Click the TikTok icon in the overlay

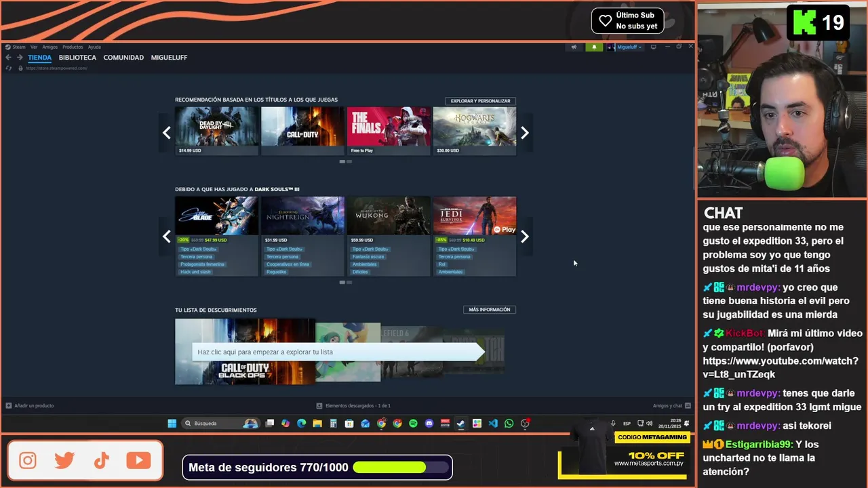pyautogui.click(x=102, y=461)
